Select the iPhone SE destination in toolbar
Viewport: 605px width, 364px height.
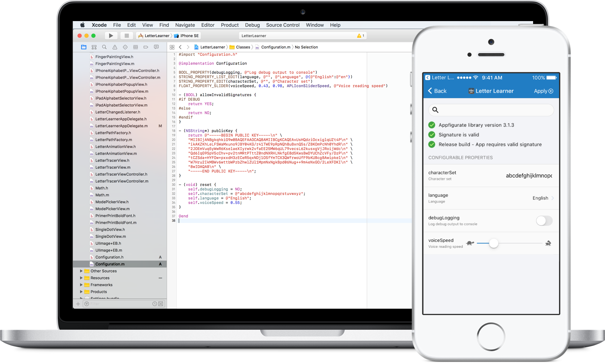point(187,36)
